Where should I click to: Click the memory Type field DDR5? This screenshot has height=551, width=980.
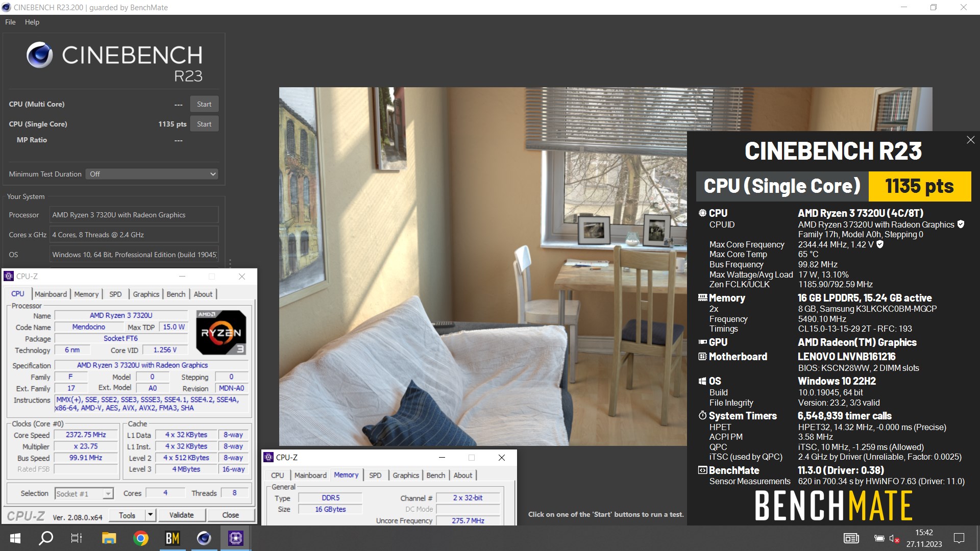click(x=330, y=498)
